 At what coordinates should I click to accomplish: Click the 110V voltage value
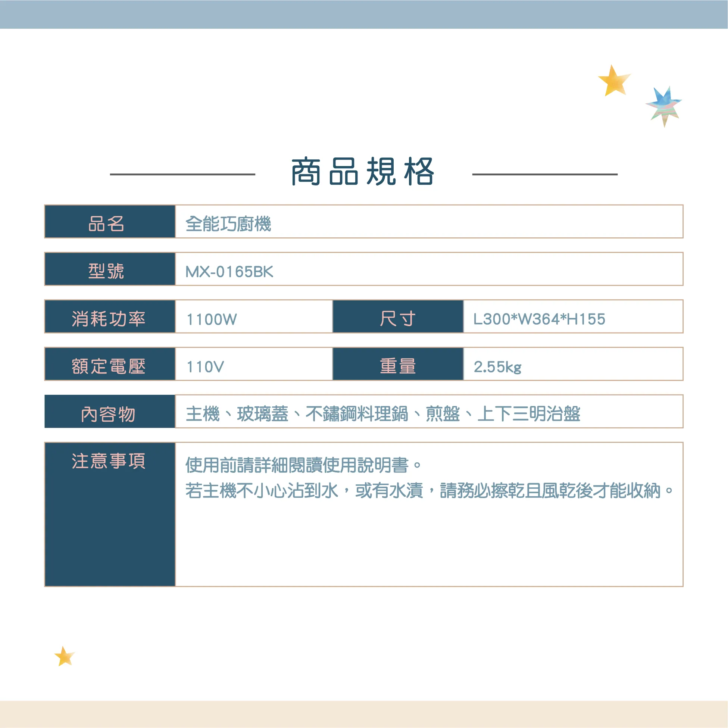[x=205, y=367]
